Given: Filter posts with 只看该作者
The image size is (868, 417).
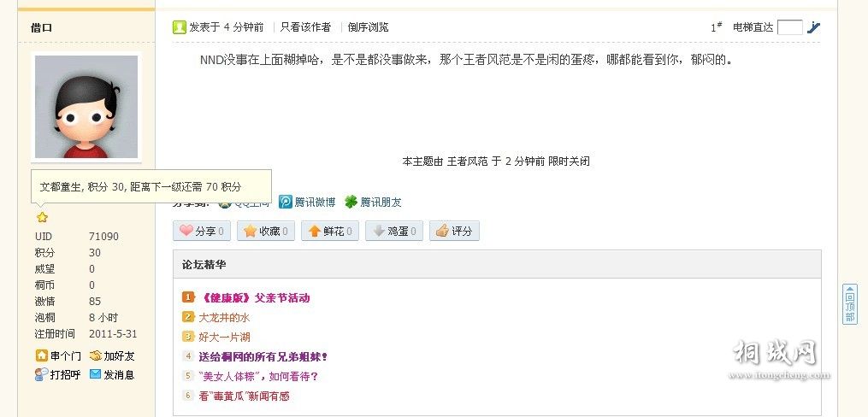Looking at the screenshot, I should [305, 27].
